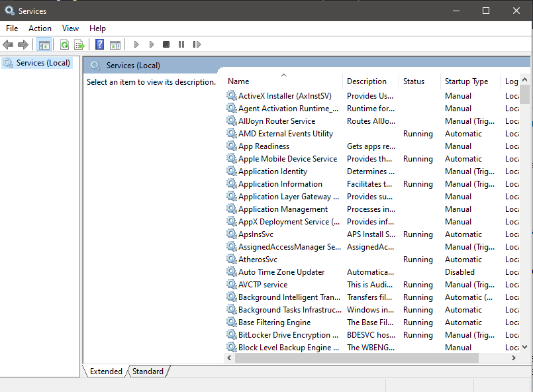This screenshot has width=533, height=392.
Task: Open the Help menu
Action: click(97, 28)
